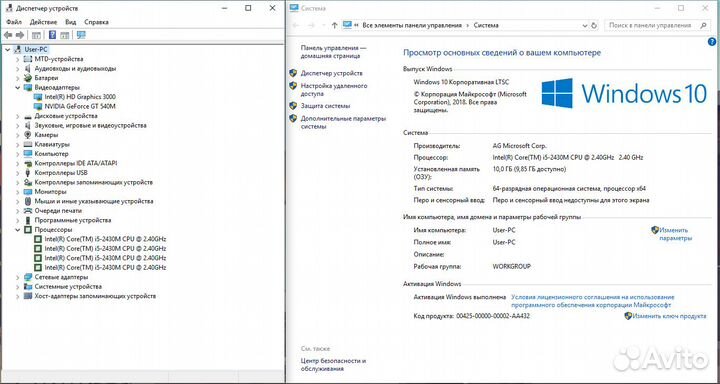
Task: Collapse the Видеоадаптеры node
Action: [x=18, y=87]
